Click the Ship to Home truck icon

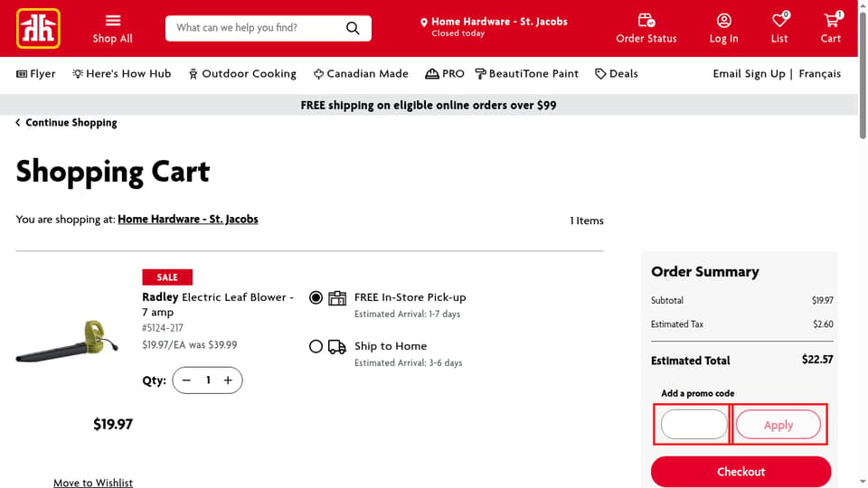(x=337, y=347)
